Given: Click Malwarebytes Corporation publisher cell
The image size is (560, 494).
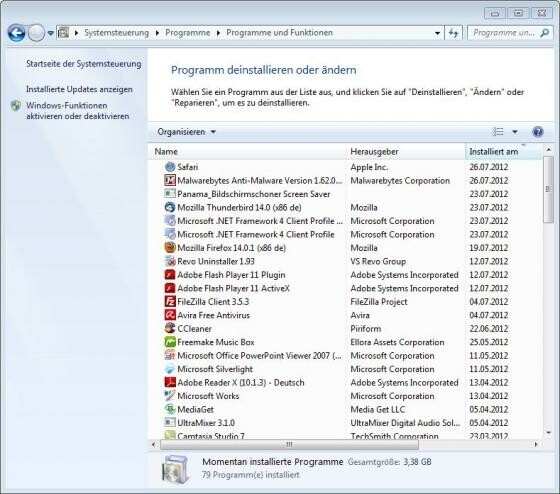Looking at the screenshot, I should pyautogui.click(x=400, y=180).
